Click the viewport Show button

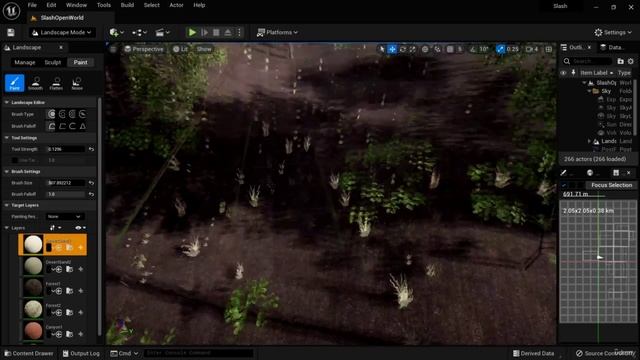point(204,49)
